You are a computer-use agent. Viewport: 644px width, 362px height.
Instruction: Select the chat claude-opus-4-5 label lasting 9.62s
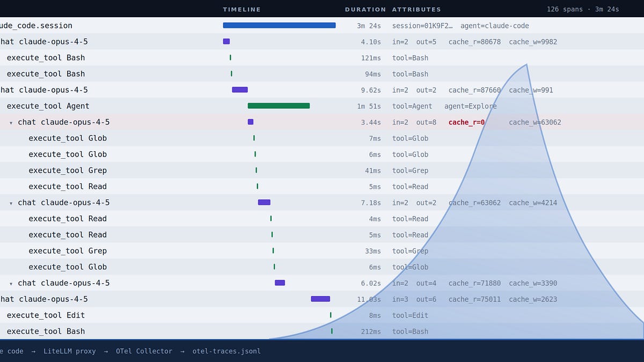pos(43,90)
